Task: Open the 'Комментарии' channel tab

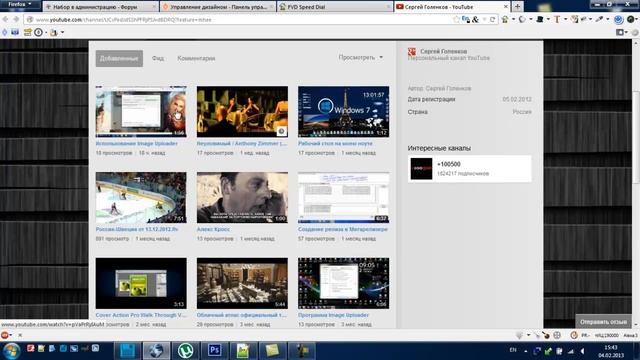Action: click(x=196, y=58)
